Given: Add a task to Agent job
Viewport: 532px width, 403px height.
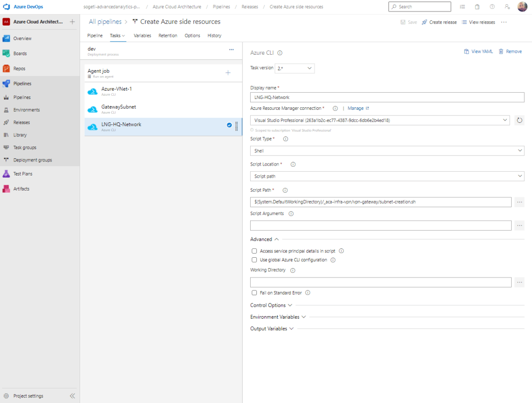Looking at the screenshot, I should [x=228, y=72].
